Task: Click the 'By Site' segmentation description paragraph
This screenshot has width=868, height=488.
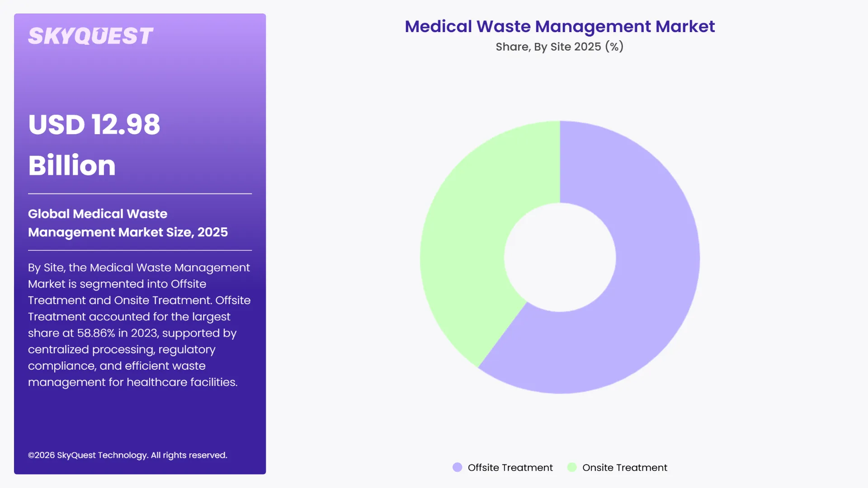Action: click(x=139, y=324)
